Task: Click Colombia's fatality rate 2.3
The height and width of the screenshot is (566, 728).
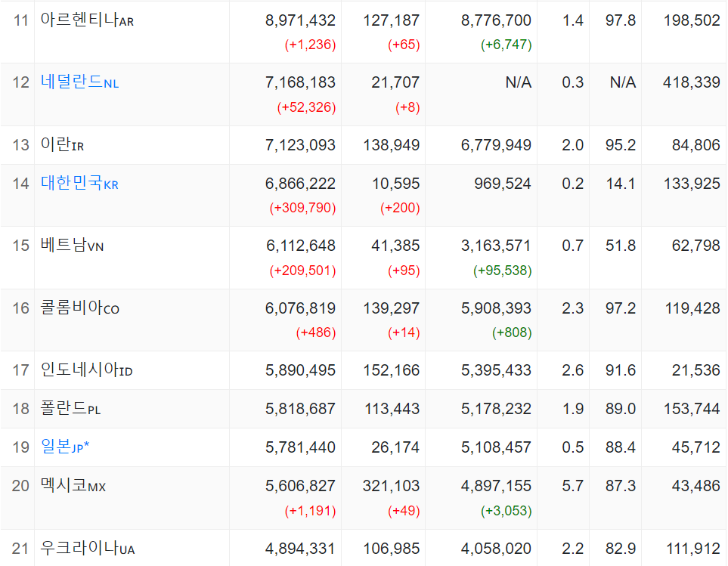Action: (x=572, y=308)
